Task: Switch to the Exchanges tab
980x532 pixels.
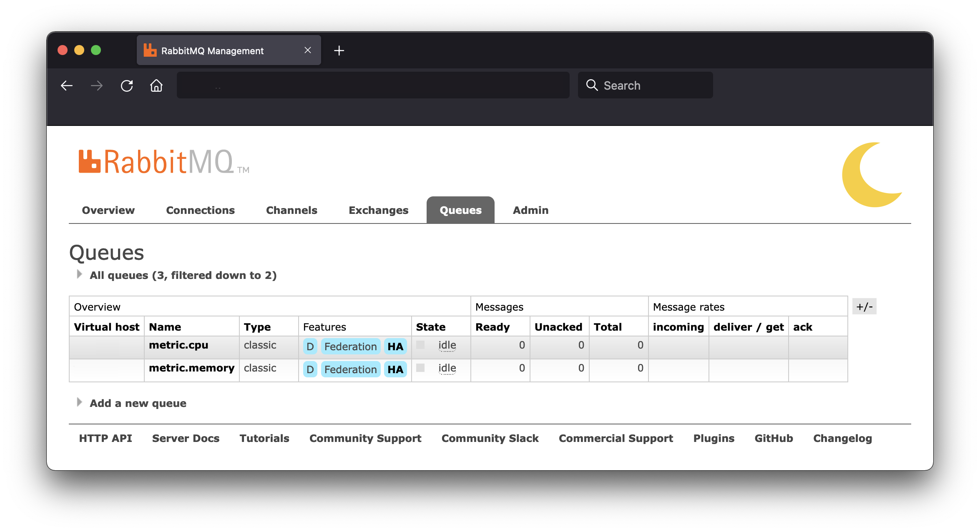Action: click(378, 210)
